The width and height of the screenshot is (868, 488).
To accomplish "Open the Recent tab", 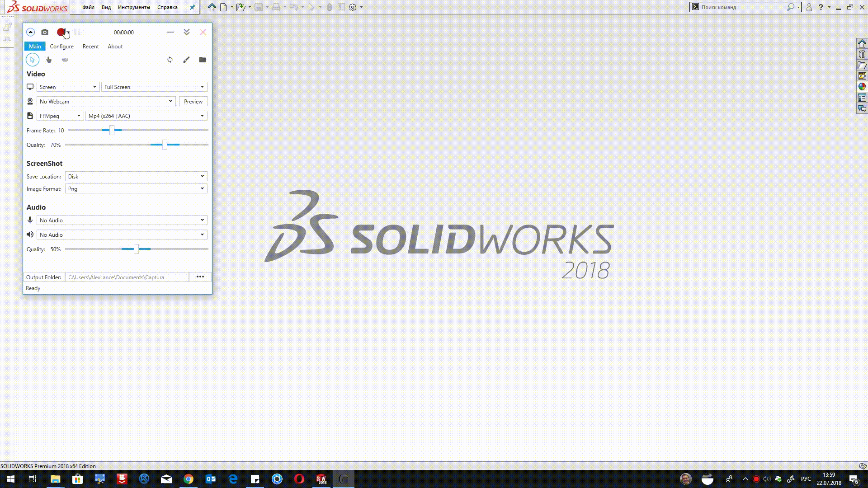I will (x=90, y=47).
